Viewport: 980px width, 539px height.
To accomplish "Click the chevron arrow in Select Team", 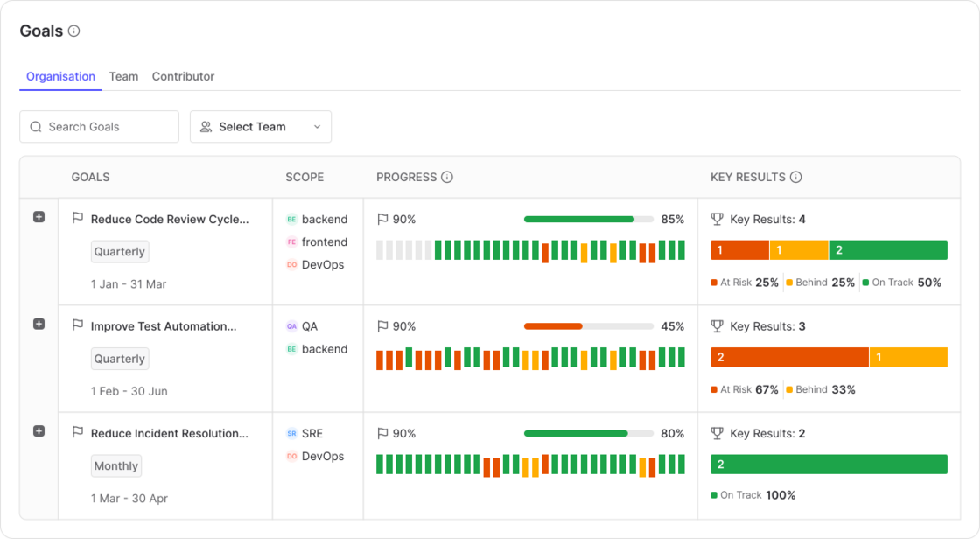I will click(x=317, y=127).
